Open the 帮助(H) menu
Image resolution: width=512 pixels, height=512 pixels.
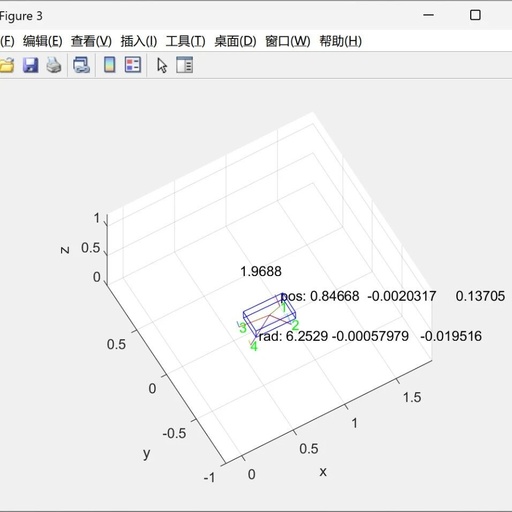[340, 41]
